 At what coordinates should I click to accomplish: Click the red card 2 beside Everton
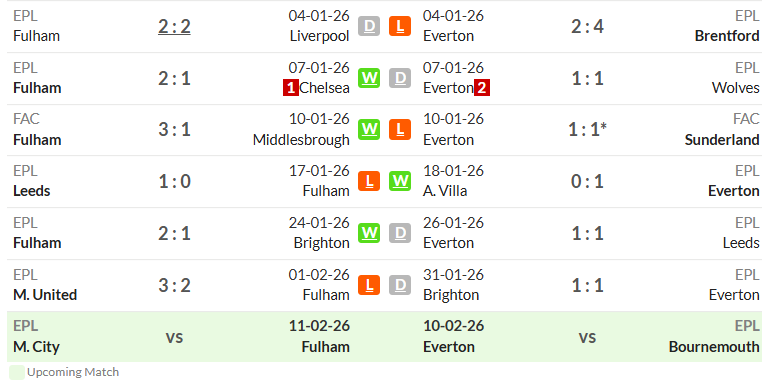pyautogui.click(x=482, y=88)
